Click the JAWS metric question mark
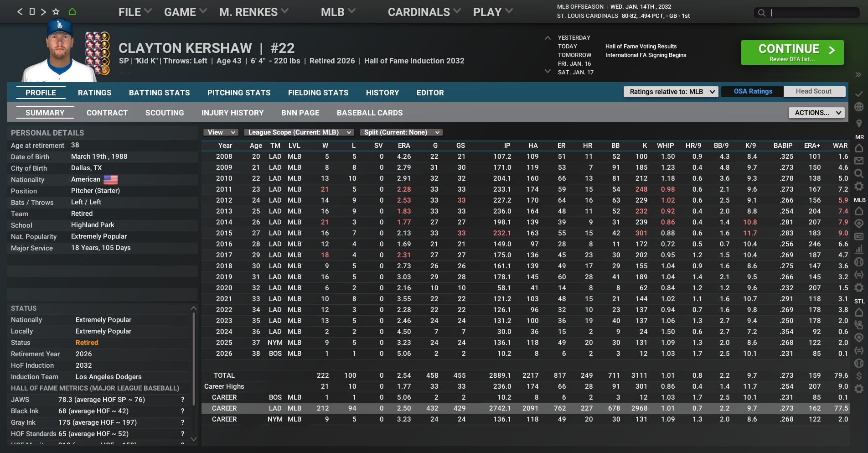The width and height of the screenshot is (868, 453). click(182, 400)
